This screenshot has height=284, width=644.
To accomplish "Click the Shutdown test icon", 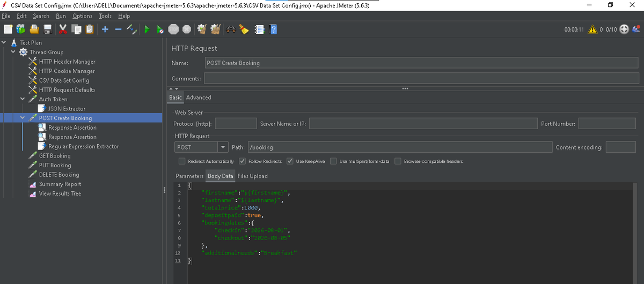I will point(186,29).
